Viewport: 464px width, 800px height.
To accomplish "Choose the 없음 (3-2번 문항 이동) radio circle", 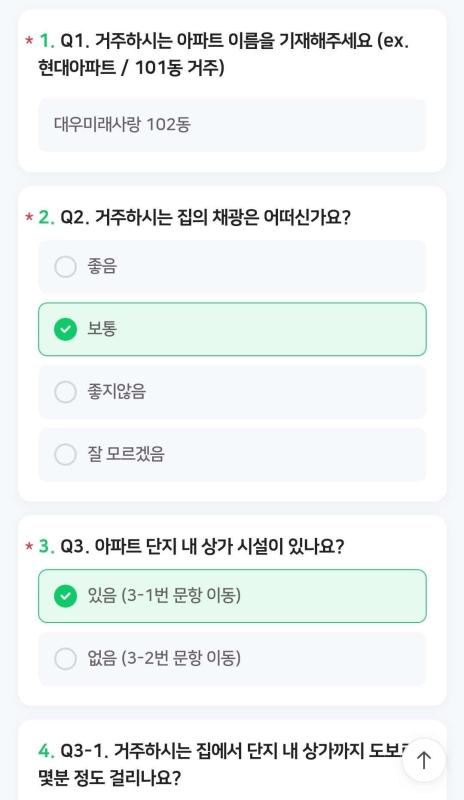I will (65, 659).
